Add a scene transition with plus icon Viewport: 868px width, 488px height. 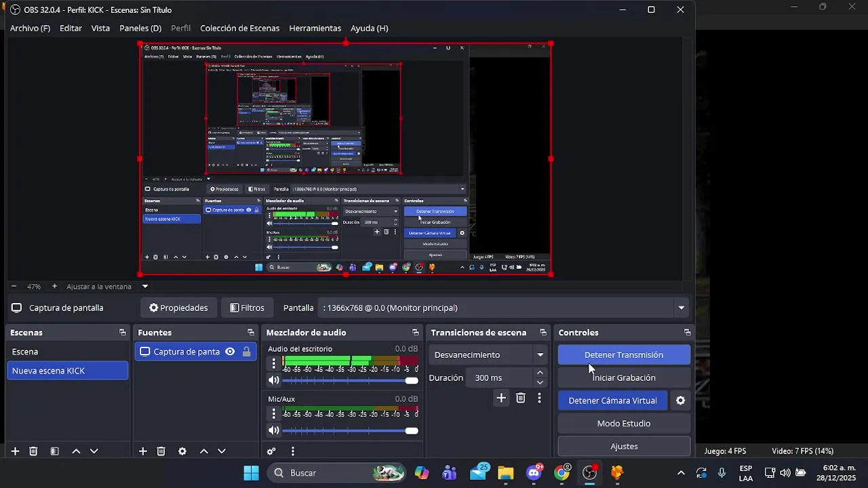point(501,399)
